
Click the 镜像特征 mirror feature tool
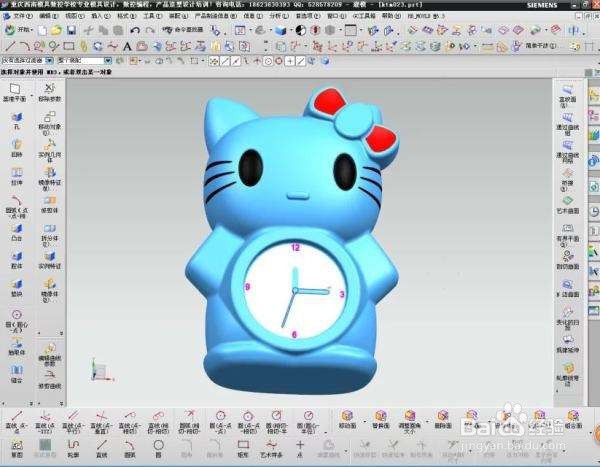coord(50,178)
